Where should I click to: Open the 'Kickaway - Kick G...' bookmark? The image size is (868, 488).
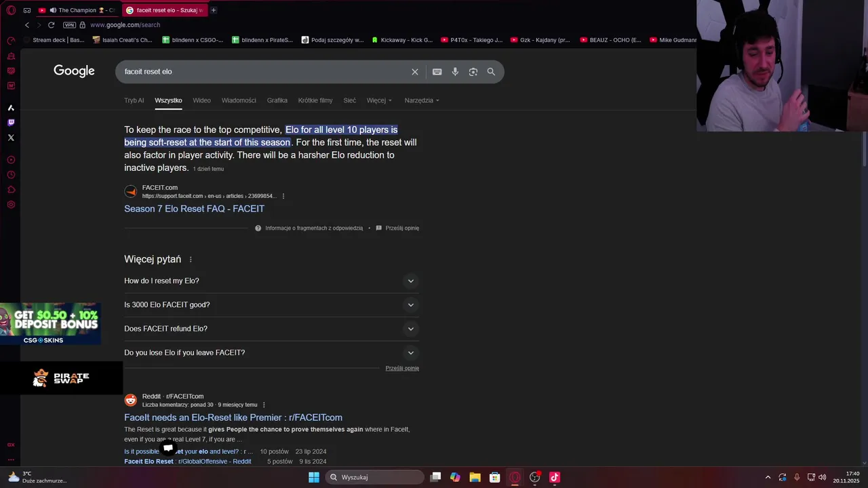click(x=401, y=40)
